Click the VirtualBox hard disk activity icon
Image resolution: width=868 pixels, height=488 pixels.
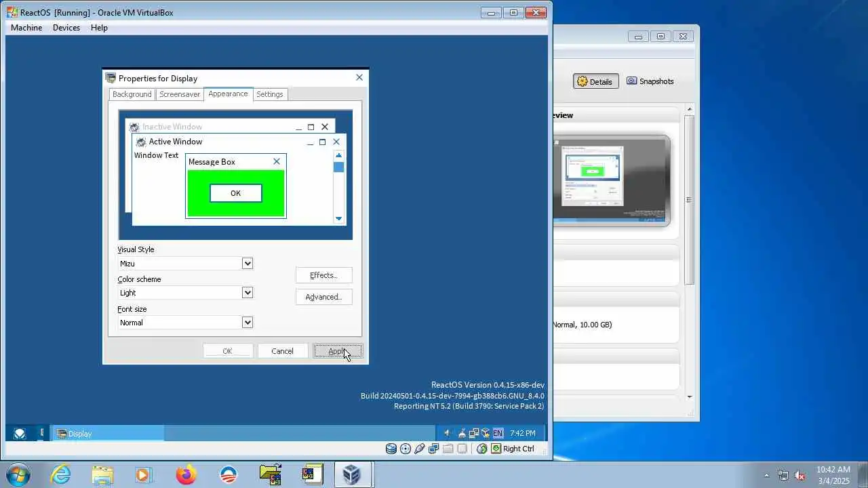coord(391,449)
